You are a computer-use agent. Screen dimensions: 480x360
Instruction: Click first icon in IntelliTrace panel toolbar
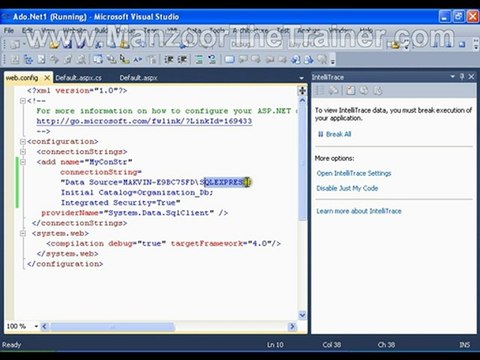coord(320,90)
